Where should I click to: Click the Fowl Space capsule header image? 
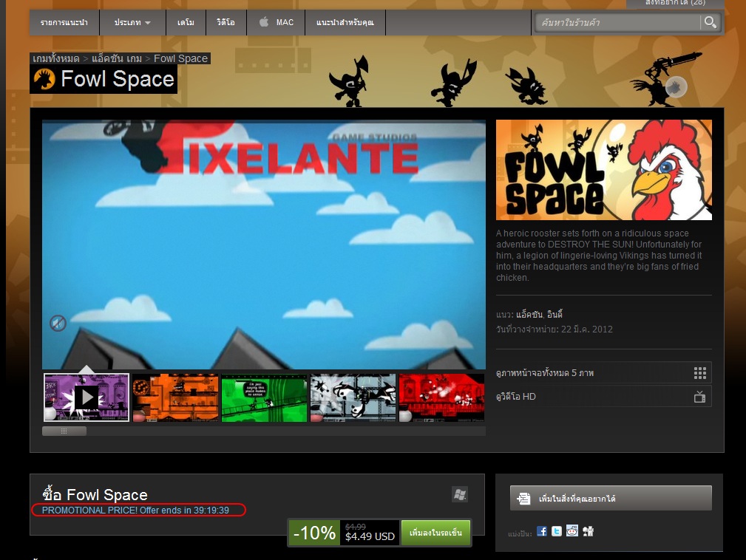pyautogui.click(x=604, y=170)
